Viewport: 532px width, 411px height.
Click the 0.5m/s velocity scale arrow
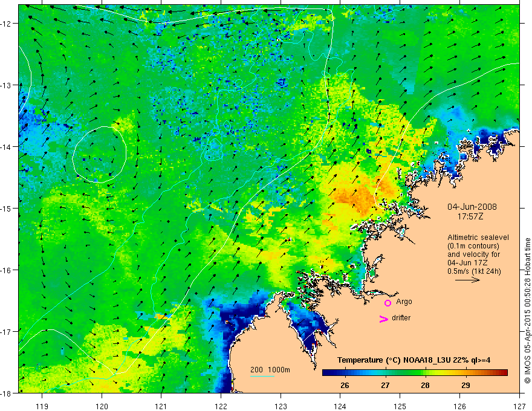click(467, 280)
